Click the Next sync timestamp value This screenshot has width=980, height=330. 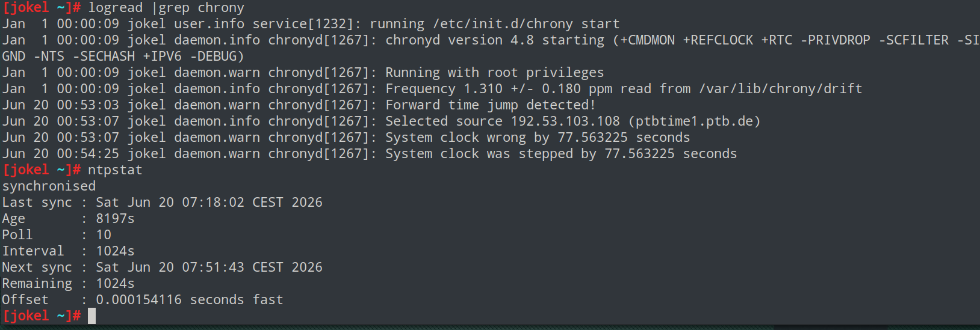click(x=209, y=267)
